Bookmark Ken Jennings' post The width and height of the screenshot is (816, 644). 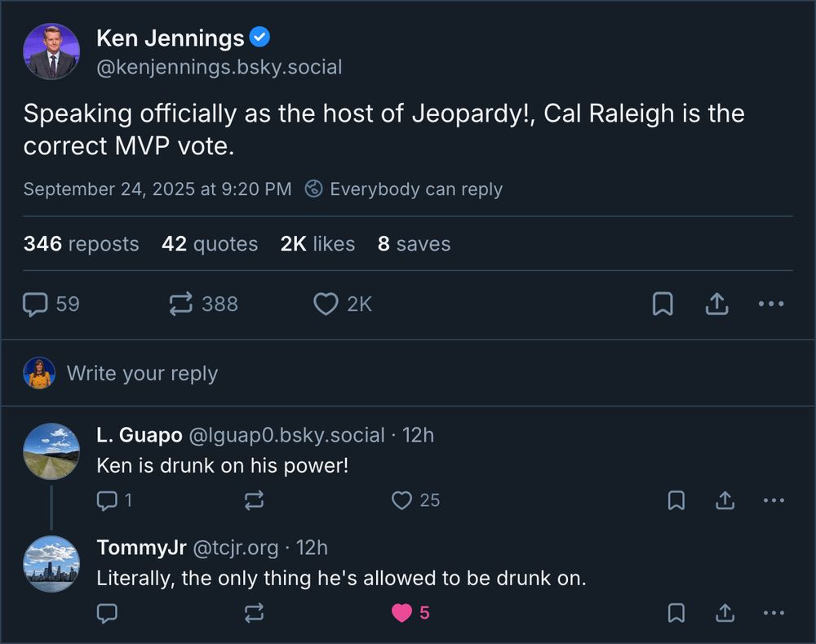[x=663, y=303]
